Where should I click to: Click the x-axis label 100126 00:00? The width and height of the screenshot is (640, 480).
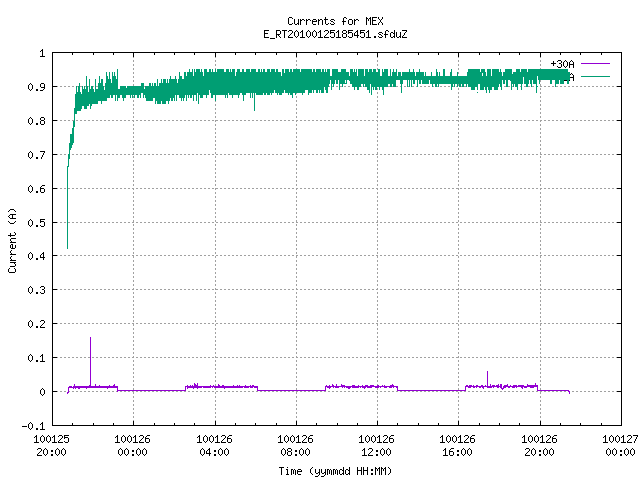(133, 445)
